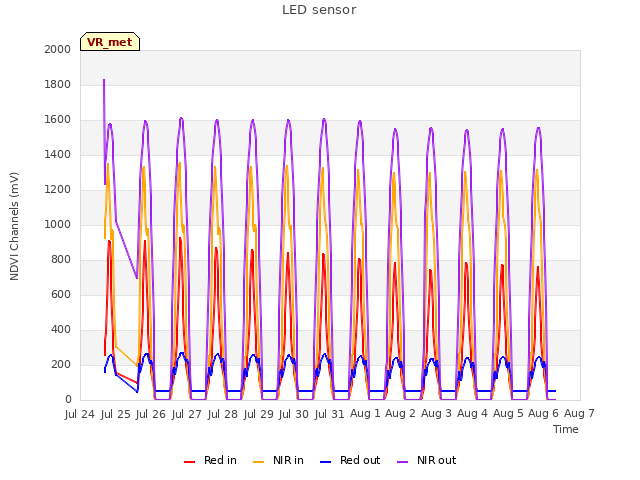Click the Jul 25 x-axis label

pos(116,414)
